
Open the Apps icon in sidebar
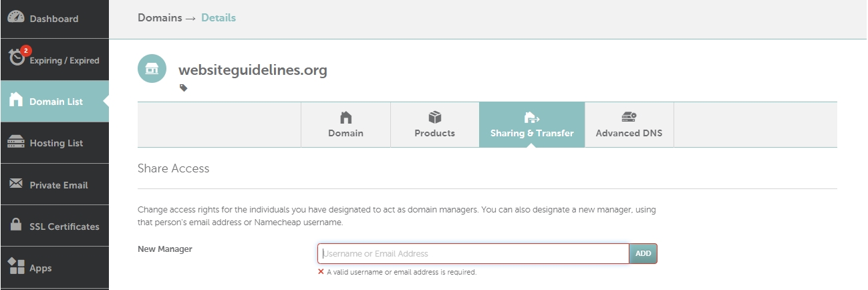[16, 267]
